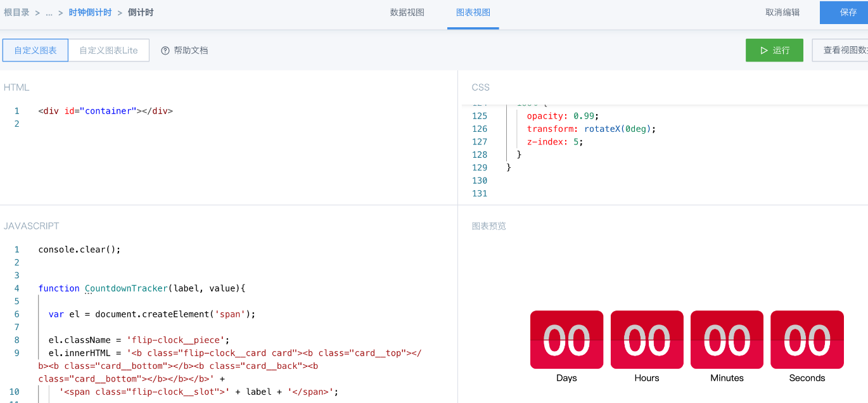Click the Hours flip card in preview
Screen dimensions: 868x403
click(647, 340)
